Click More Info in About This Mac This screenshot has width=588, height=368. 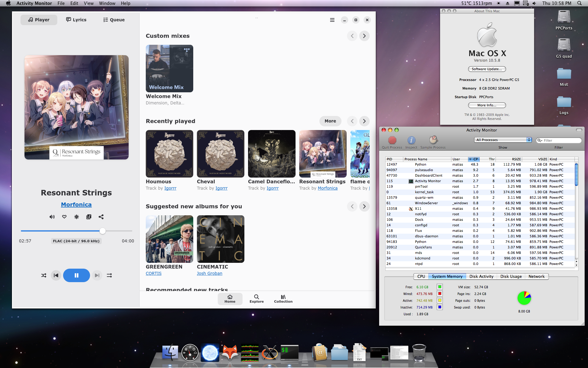[x=487, y=105]
